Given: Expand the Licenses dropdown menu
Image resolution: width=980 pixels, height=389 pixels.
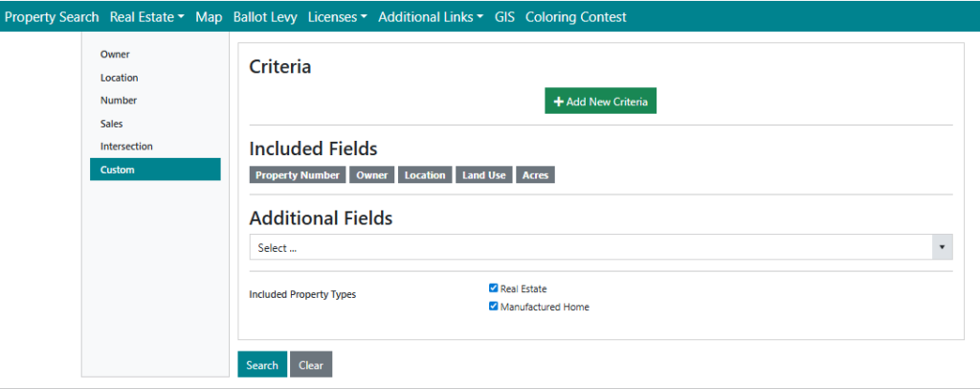Looking at the screenshot, I should coord(338,17).
